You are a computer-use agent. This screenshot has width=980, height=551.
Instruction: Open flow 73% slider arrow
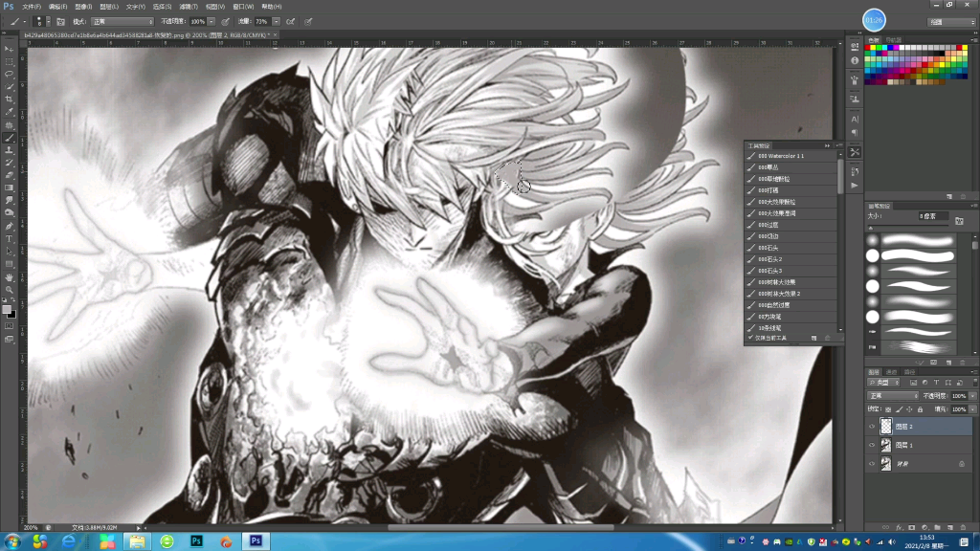[x=277, y=21]
